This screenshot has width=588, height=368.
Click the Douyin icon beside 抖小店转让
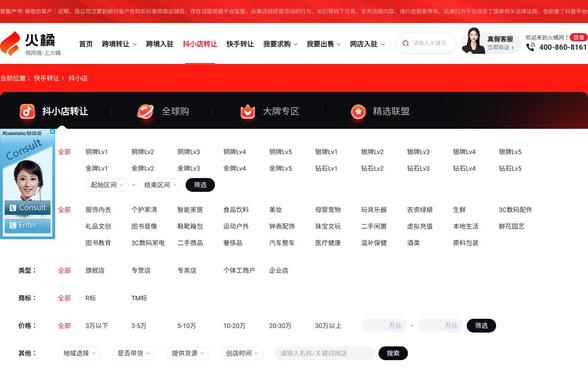(x=27, y=111)
